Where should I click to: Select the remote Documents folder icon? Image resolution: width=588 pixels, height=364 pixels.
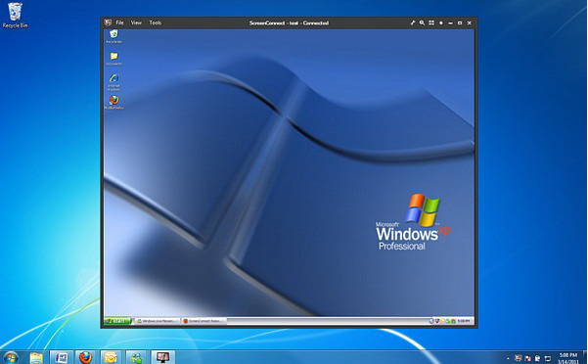(113, 59)
